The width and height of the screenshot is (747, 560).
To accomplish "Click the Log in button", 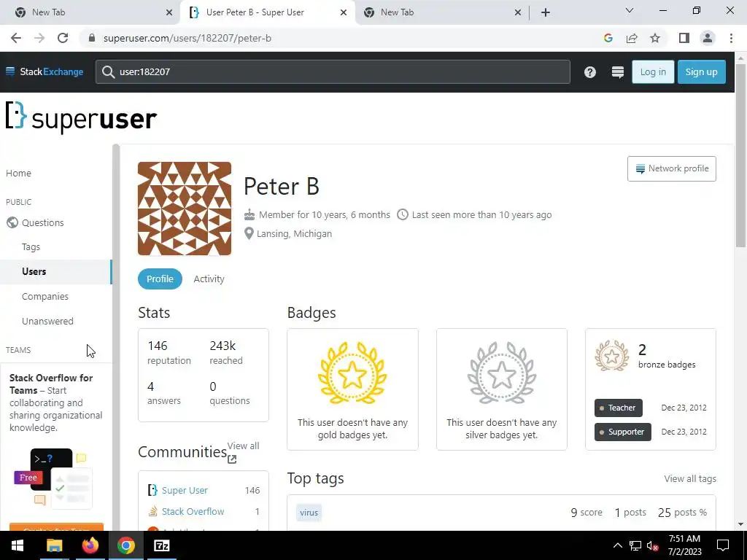I will [653, 72].
